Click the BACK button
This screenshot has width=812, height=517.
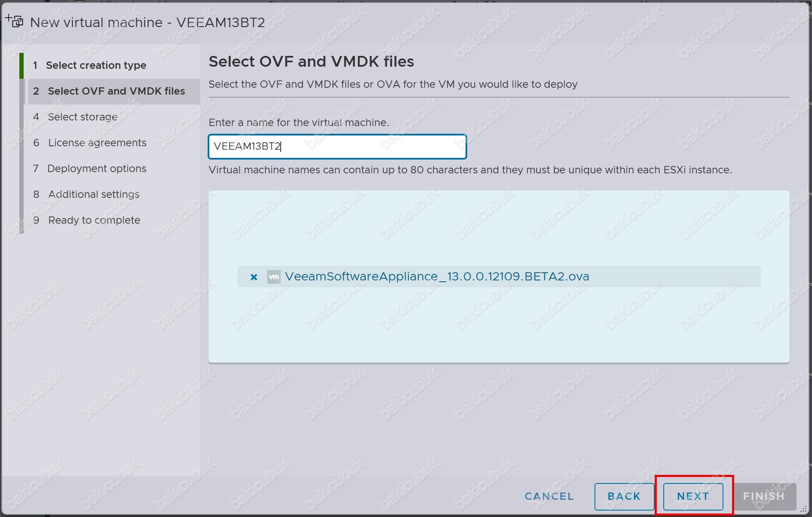624,496
